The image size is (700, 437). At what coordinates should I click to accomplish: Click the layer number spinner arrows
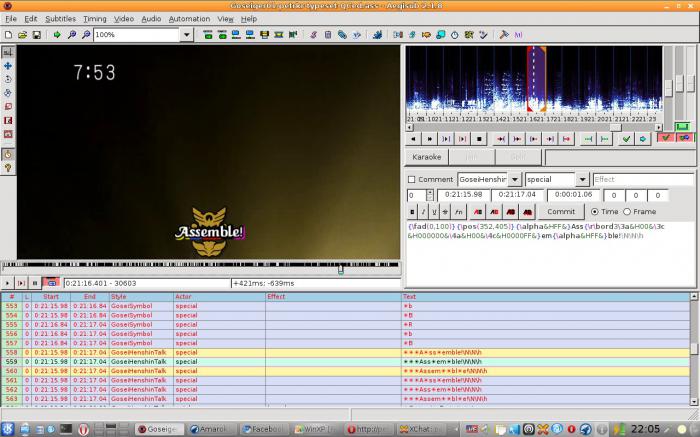tap(429, 196)
